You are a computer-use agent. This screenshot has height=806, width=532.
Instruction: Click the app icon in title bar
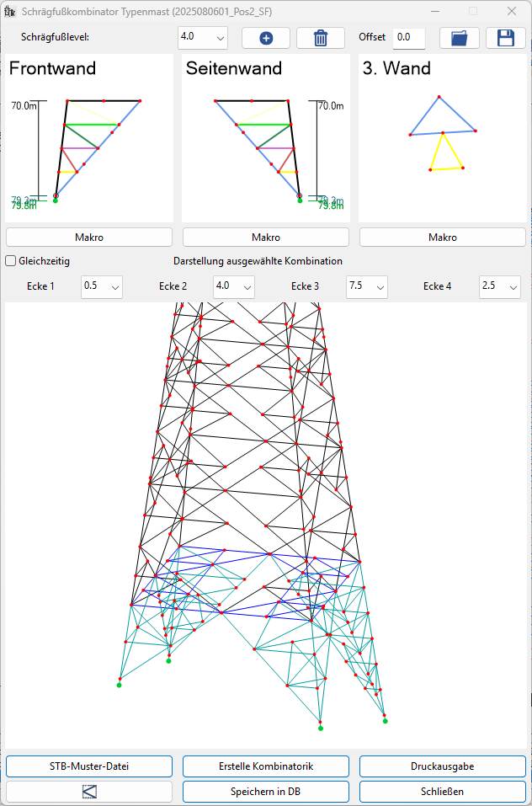12,11
